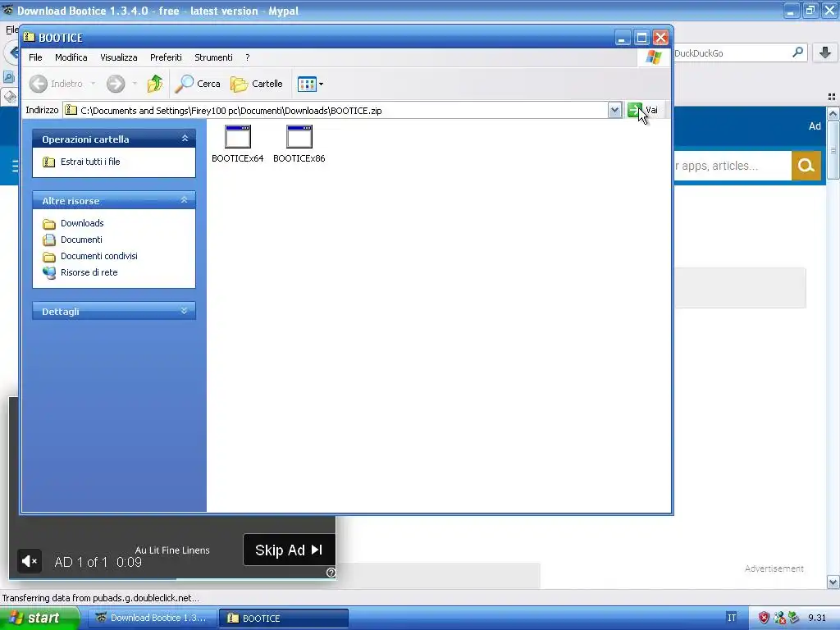
Task: Click the DuckDuckGo search box in Mypal
Action: [732, 53]
